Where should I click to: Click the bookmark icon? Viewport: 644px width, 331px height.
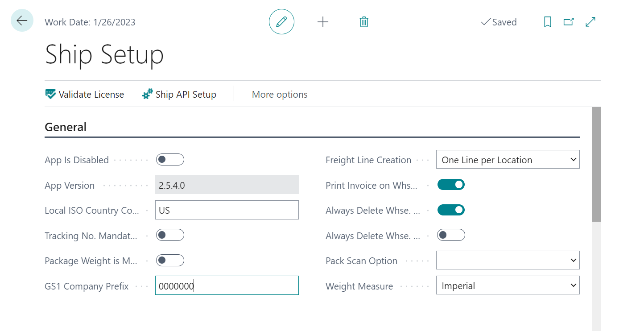pos(547,22)
